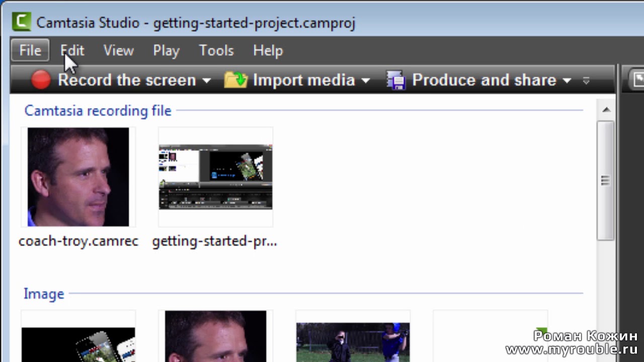Open the Tools menu
The width and height of the screenshot is (644, 362).
coord(216,50)
